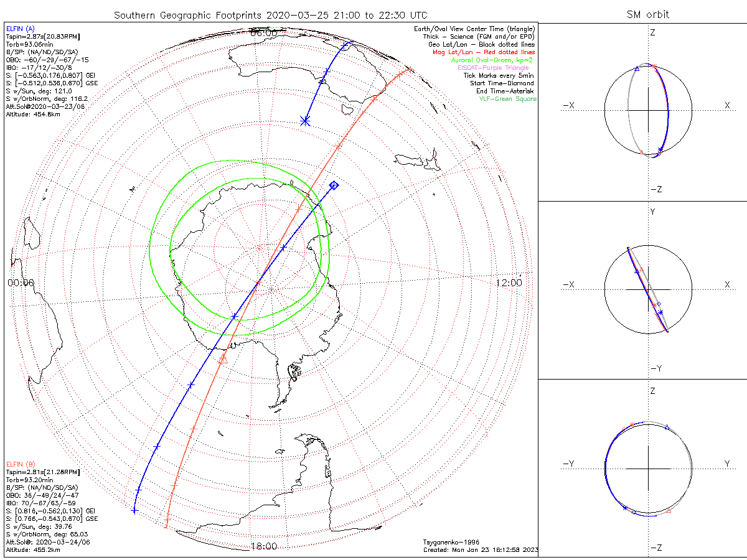Click 'Torb=93.20min' text
This screenshot has height=560, width=747.
[29, 480]
